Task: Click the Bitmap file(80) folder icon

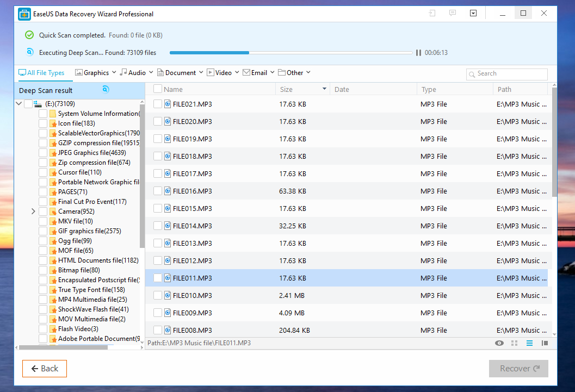Action: coord(53,270)
